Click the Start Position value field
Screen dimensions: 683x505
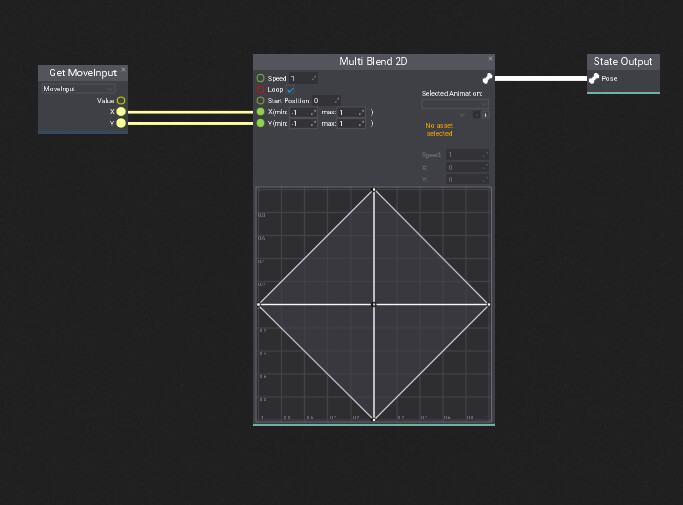(x=326, y=101)
